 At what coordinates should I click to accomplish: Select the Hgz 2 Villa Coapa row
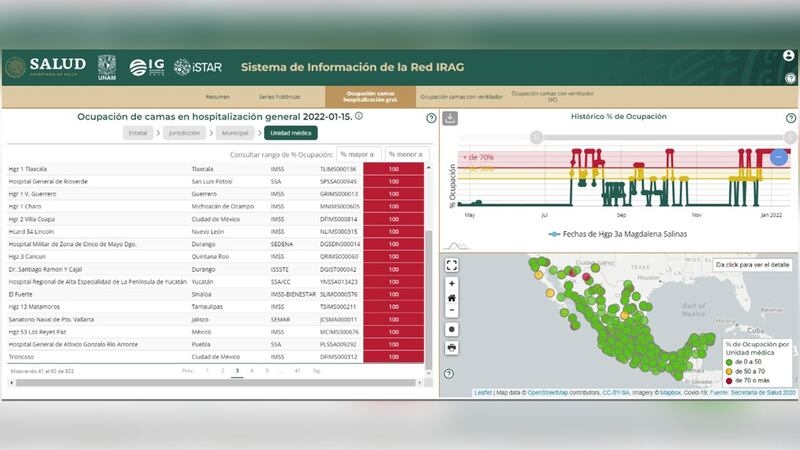(x=216, y=219)
